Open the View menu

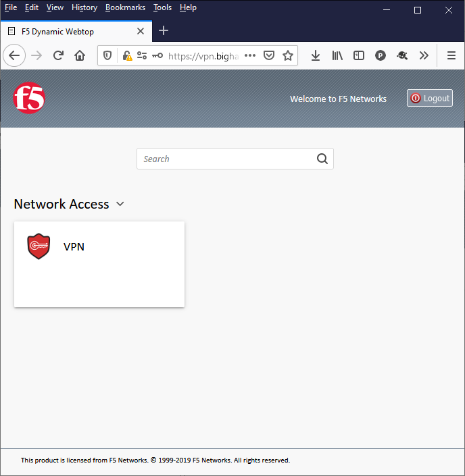tap(55, 7)
